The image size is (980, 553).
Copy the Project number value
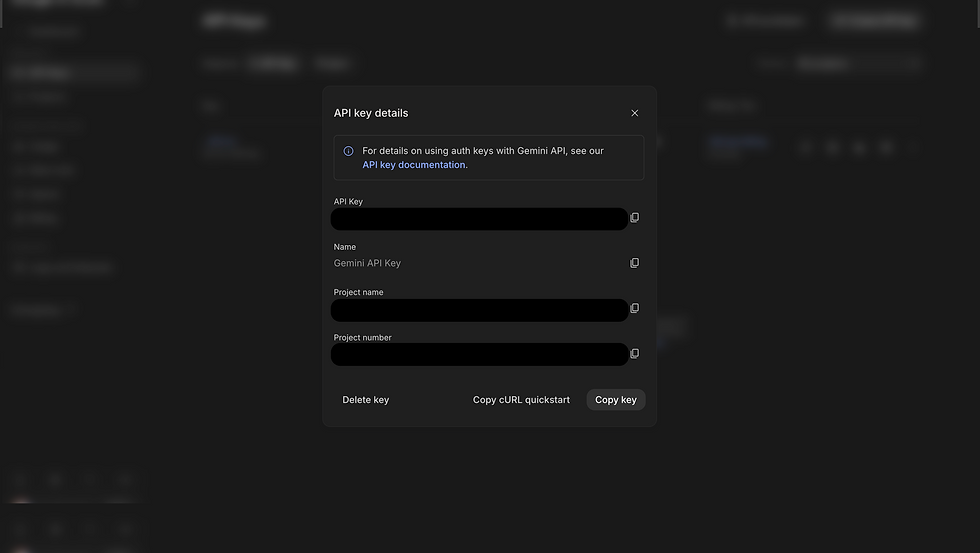point(634,354)
